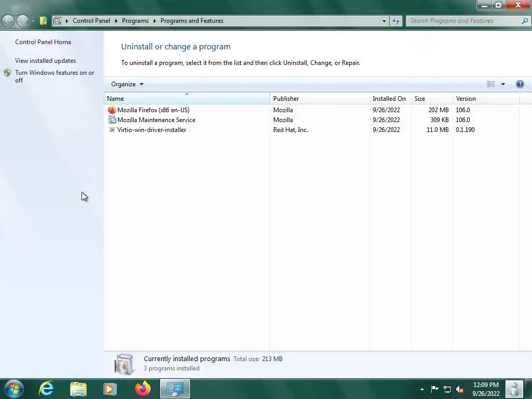
Task: Click the Change your view icon
Action: tap(490, 84)
